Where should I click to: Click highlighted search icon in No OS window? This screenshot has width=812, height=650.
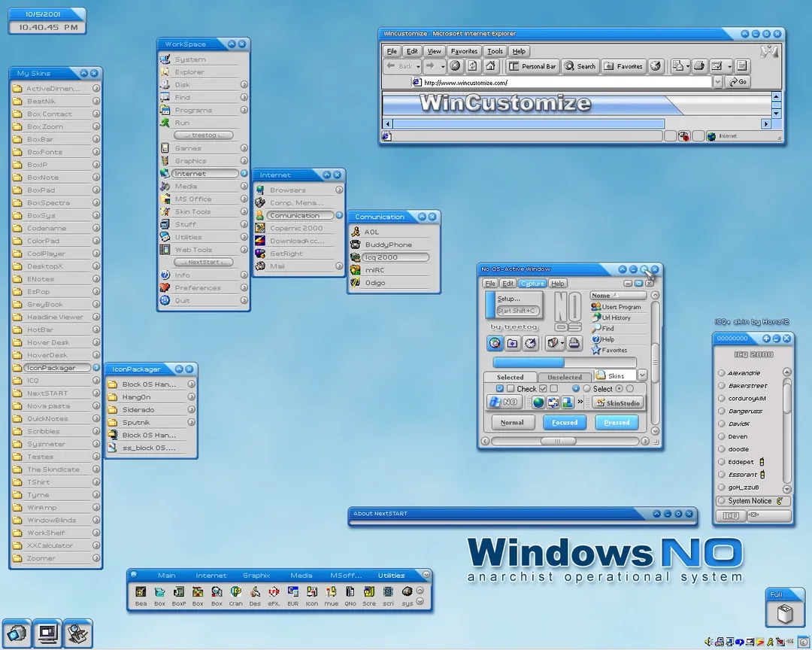click(495, 343)
